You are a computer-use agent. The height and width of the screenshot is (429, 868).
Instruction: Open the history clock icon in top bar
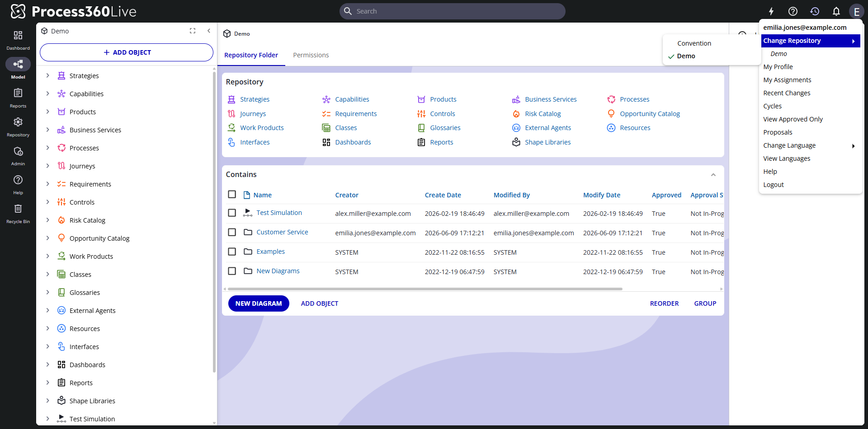(815, 11)
